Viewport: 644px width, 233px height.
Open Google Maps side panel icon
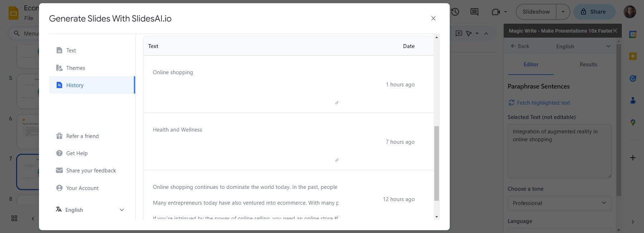[633, 122]
